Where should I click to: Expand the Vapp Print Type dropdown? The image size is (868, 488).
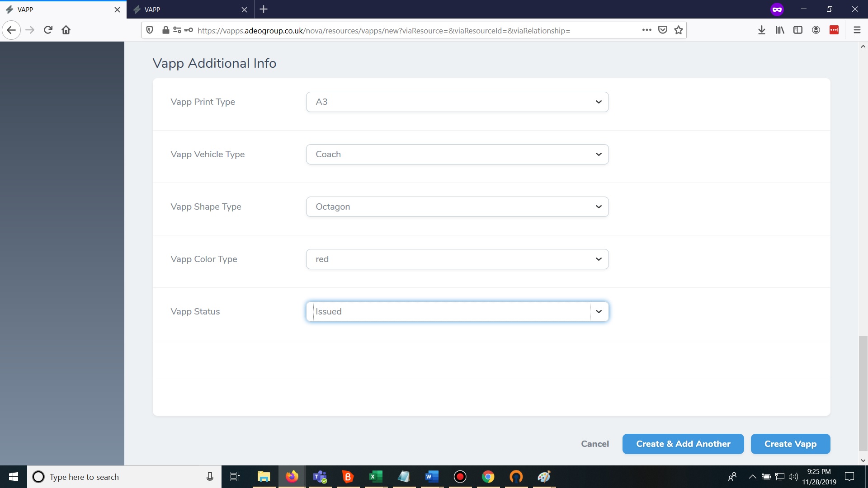457,102
